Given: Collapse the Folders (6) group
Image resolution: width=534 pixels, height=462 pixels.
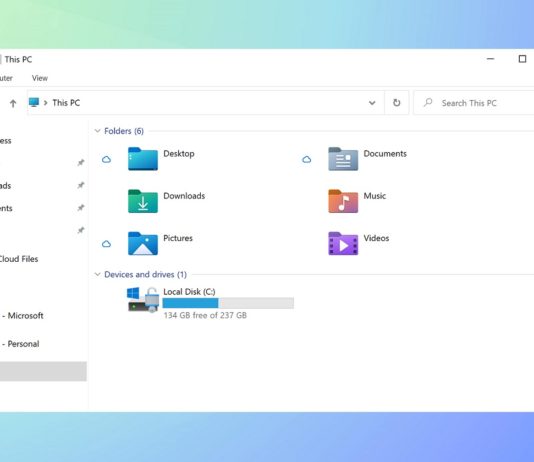Looking at the screenshot, I should coord(97,131).
